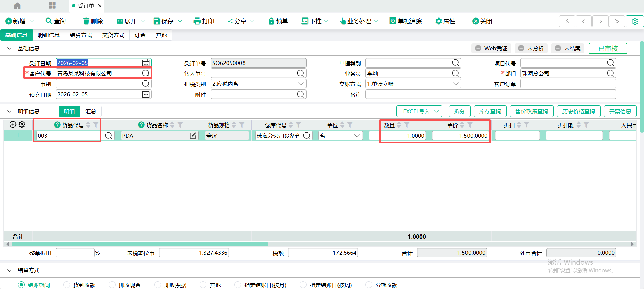Select the 货到收款 radio option
The width and height of the screenshot is (644, 289).
click(x=67, y=285)
